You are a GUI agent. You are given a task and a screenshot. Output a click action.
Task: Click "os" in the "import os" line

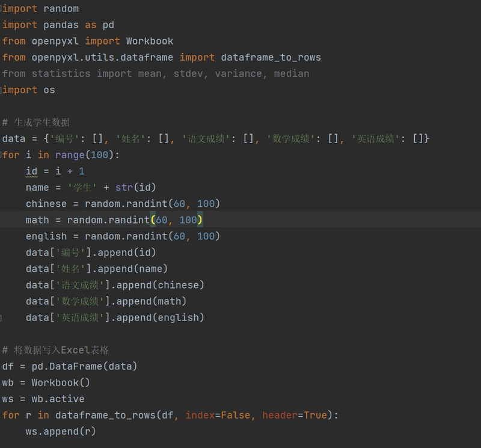(49, 90)
